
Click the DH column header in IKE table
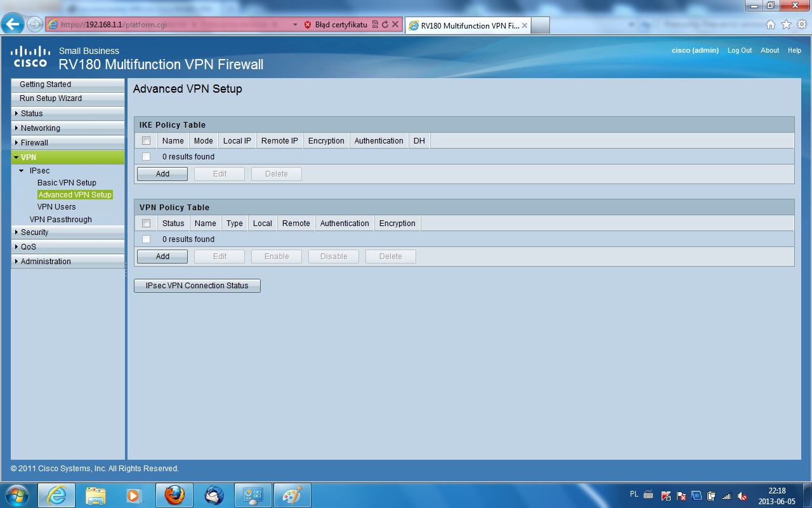point(419,141)
